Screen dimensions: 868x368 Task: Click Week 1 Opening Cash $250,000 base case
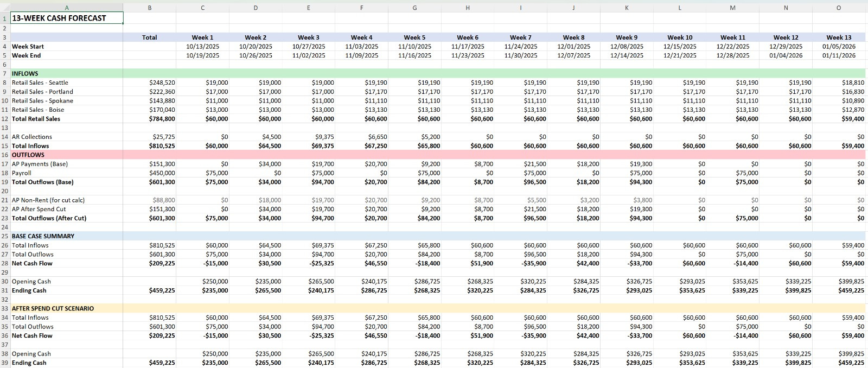click(202, 282)
